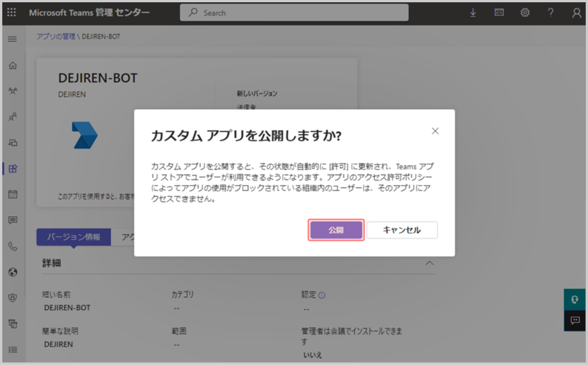Open the user account profile icon
Image resolution: width=588 pixels, height=365 pixels.
tap(576, 13)
